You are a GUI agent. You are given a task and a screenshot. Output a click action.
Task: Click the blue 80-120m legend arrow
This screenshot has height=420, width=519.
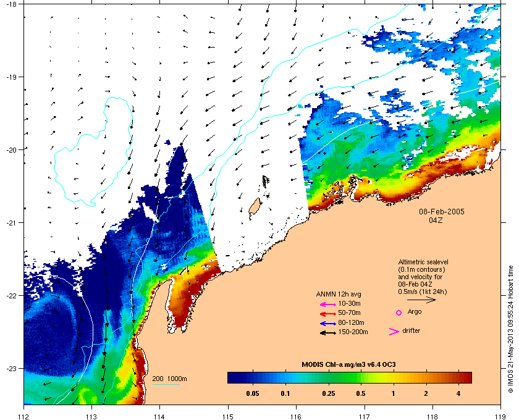[x=328, y=324]
